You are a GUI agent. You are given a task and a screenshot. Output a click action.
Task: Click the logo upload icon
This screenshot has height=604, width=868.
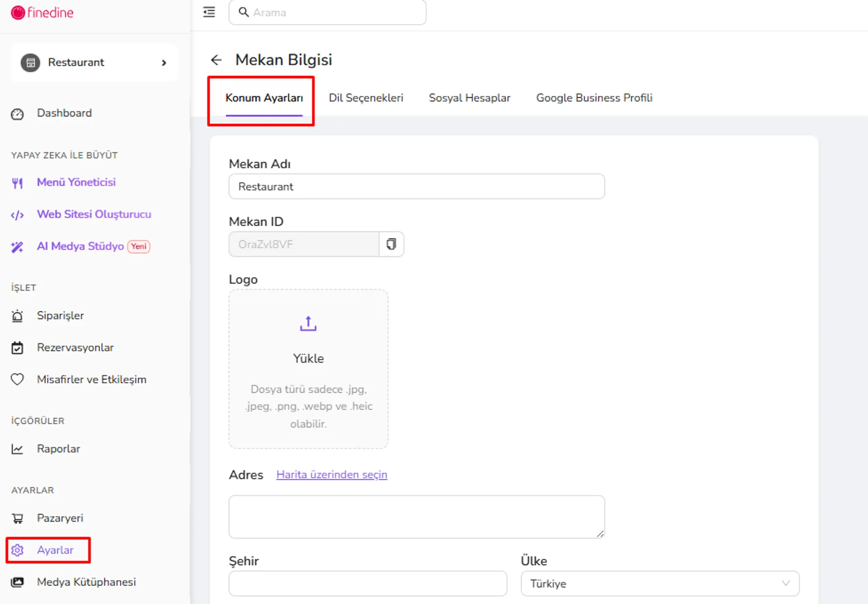308,324
